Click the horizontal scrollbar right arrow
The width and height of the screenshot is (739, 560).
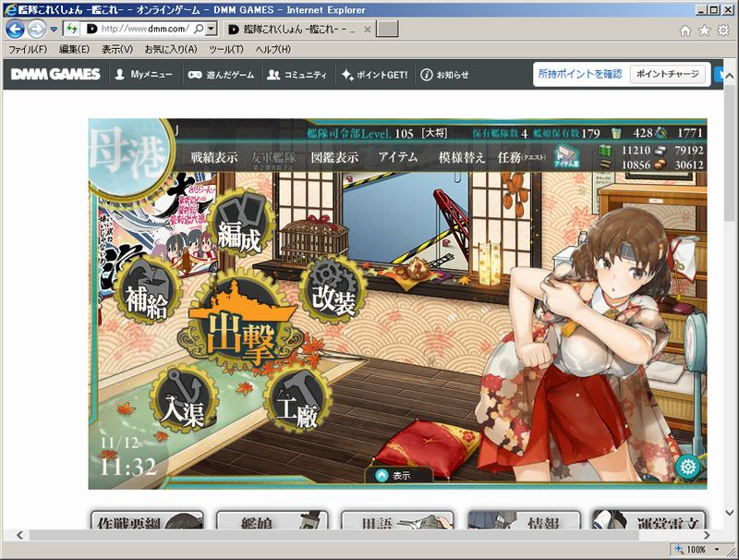point(707,535)
